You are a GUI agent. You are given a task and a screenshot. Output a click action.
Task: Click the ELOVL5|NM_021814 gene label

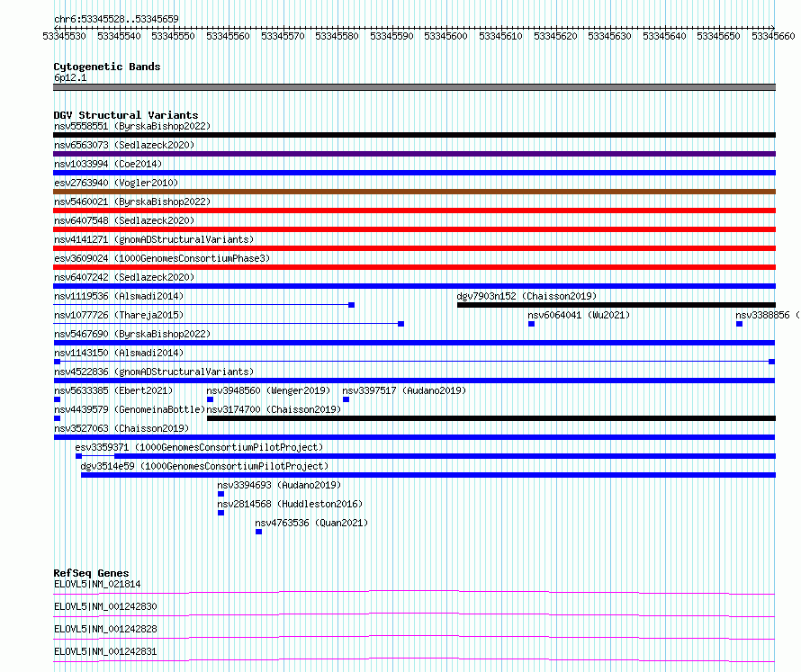97,584
